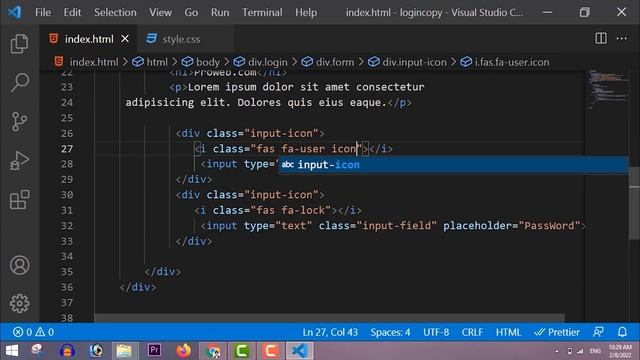This screenshot has height=360, width=640.
Task: Click the ENG language indicator in tray
Action: 595,351
